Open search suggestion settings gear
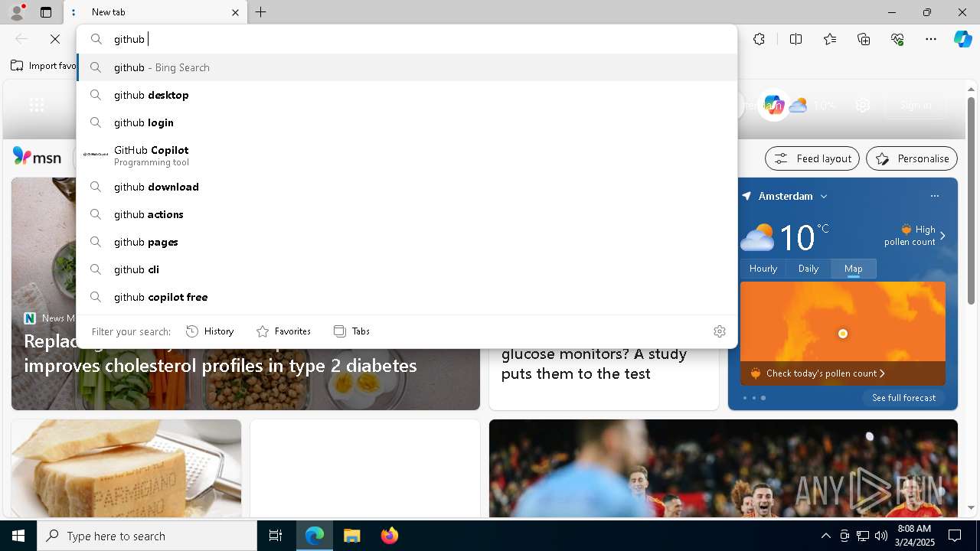980x551 pixels. (719, 331)
